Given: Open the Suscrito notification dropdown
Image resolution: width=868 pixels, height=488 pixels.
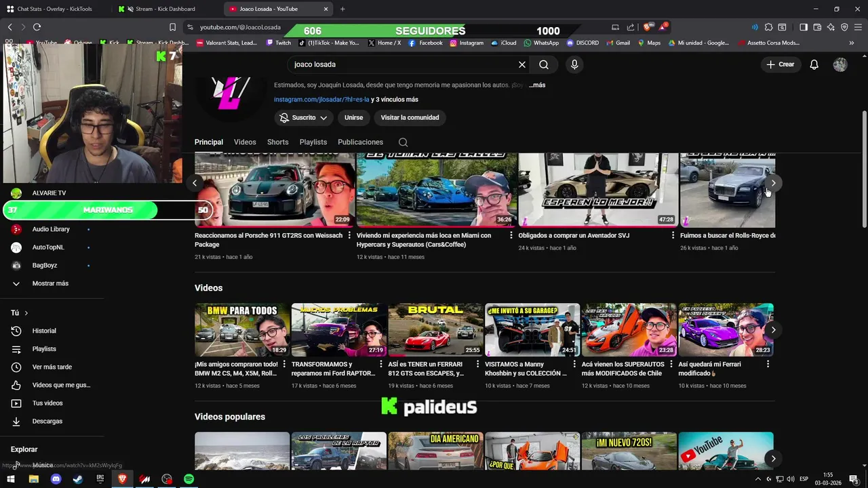Looking at the screenshot, I should 304,118.
